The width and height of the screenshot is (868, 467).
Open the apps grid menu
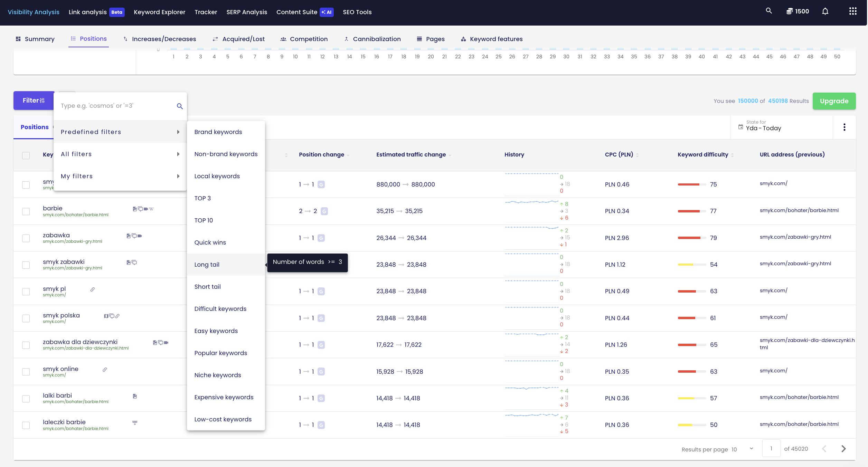point(853,11)
